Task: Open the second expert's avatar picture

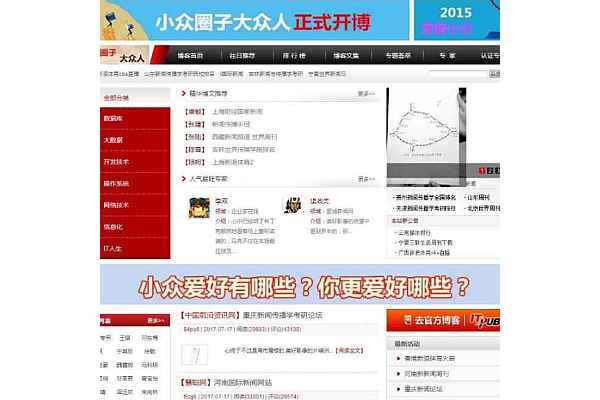Action: click(x=293, y=206)
